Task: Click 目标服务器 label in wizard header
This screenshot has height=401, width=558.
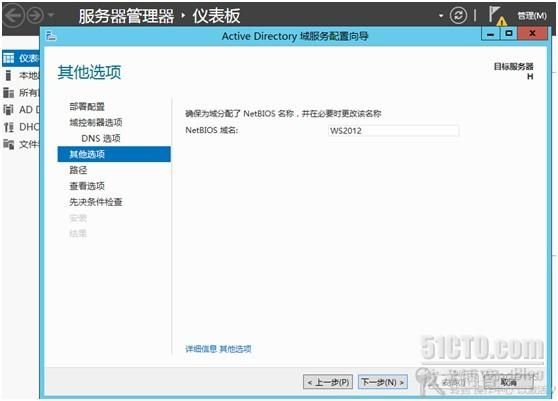Action: click(x=513, y=67)
